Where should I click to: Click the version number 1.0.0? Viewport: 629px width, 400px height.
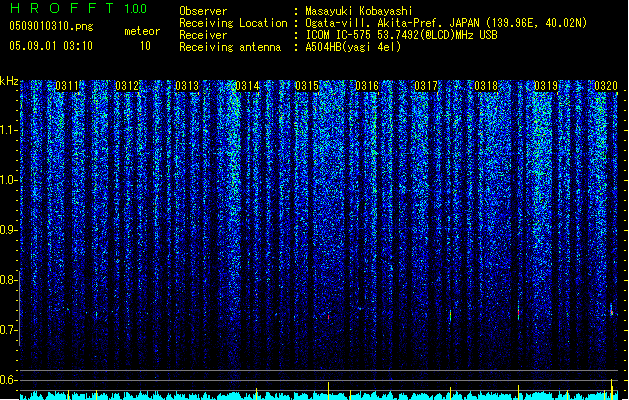pyautogui.click(x=136, y=8)
